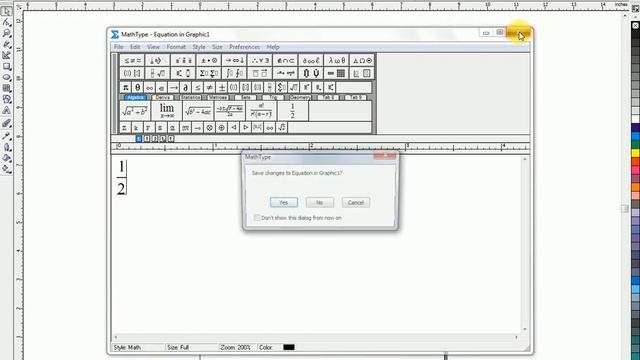Insert the limit expression template
640x360 pixels.
167,111
